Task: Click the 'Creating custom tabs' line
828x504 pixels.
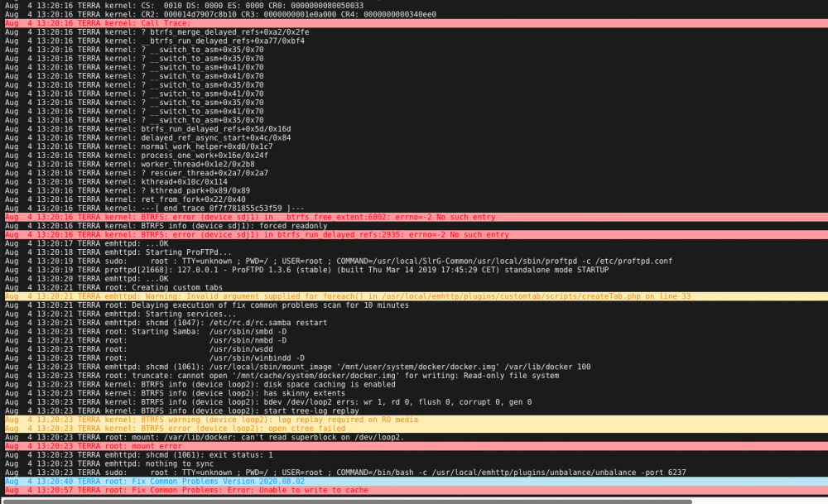Action: click(x=113, y=288)
